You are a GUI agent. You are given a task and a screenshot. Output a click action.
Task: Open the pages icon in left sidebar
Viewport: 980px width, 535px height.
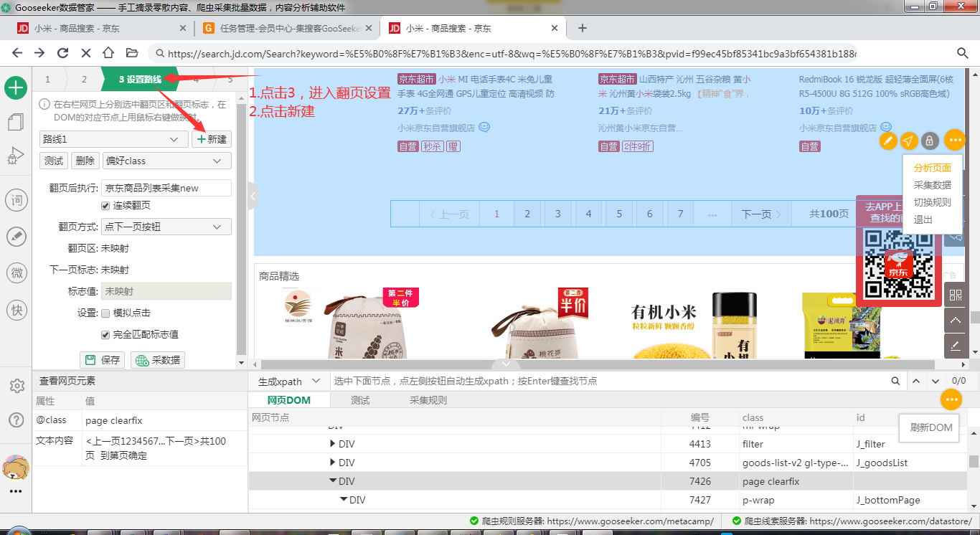(16, 121)
